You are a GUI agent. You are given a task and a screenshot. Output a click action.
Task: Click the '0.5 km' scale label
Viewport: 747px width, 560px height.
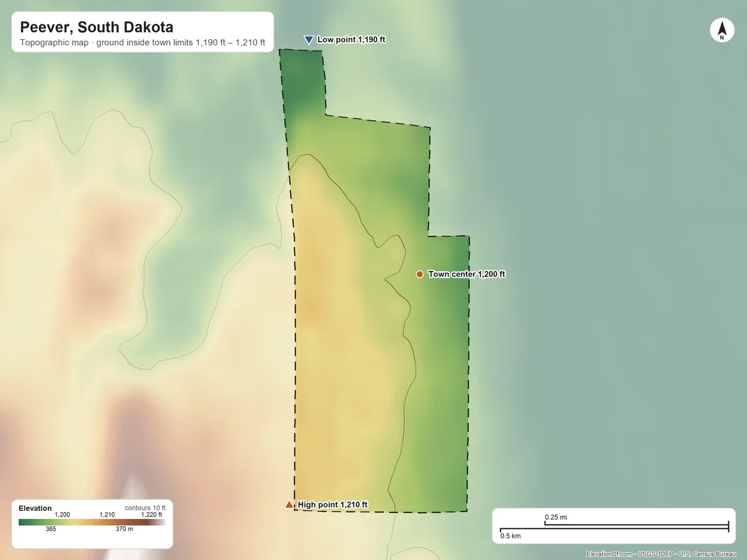[510, 536]
